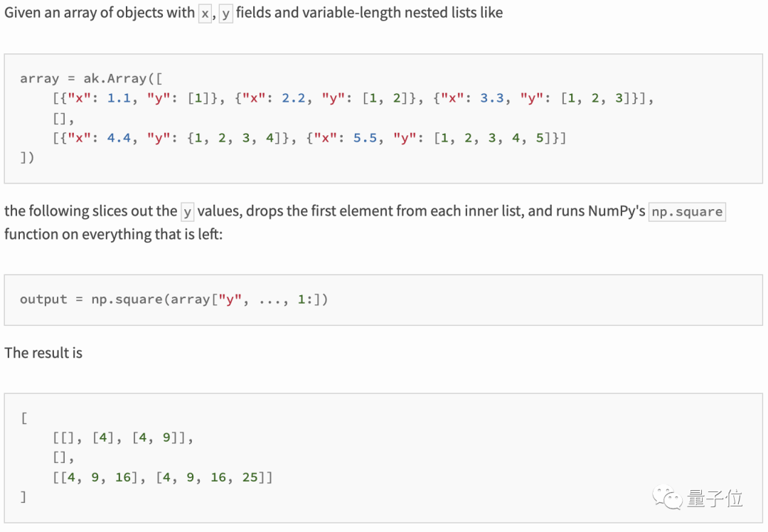Viewport: 768px width, 532px height.
Task: Click inline code "y" right before "fields"
Action: pyautogui.click(x=226, y=14)
